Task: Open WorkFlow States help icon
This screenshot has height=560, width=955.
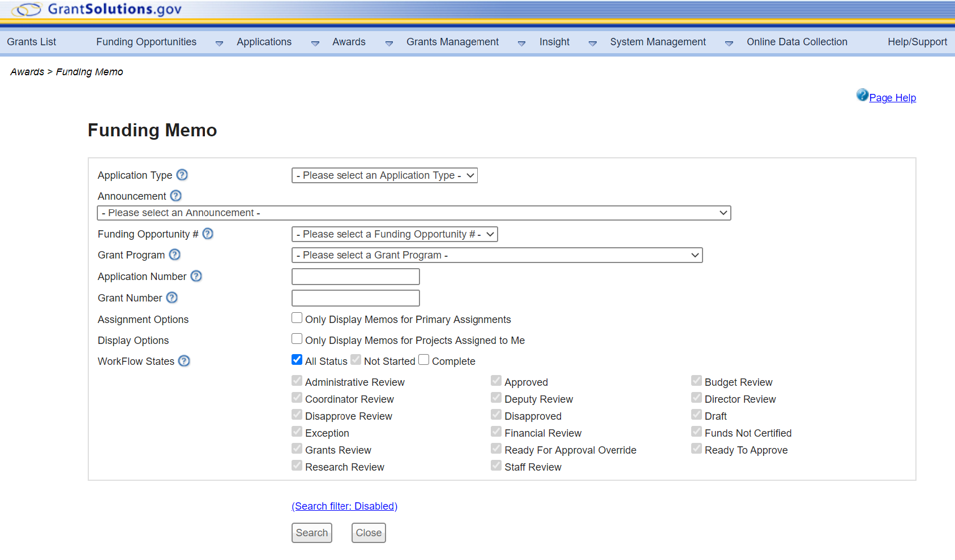Action: point(184,361)
